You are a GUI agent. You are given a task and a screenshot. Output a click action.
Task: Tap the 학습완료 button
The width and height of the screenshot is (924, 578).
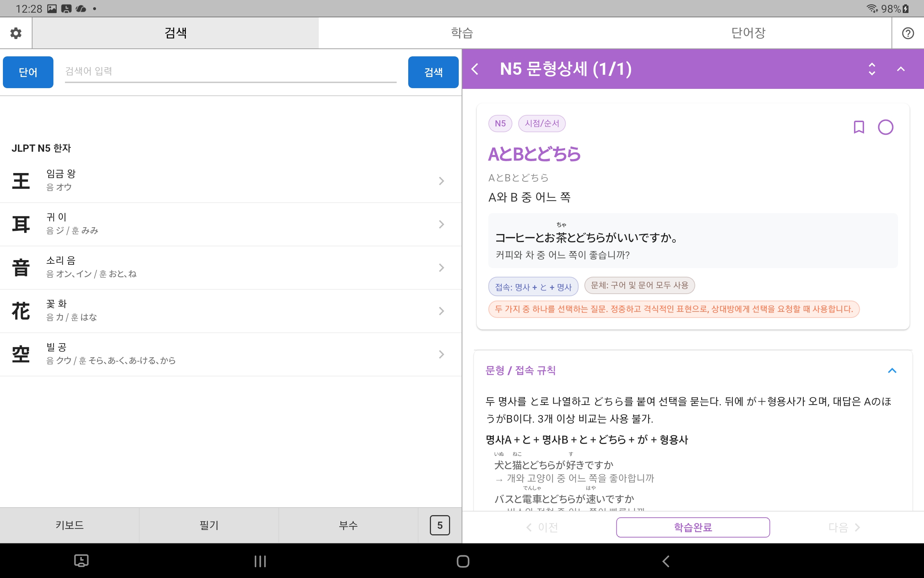(x=693, y=527)
